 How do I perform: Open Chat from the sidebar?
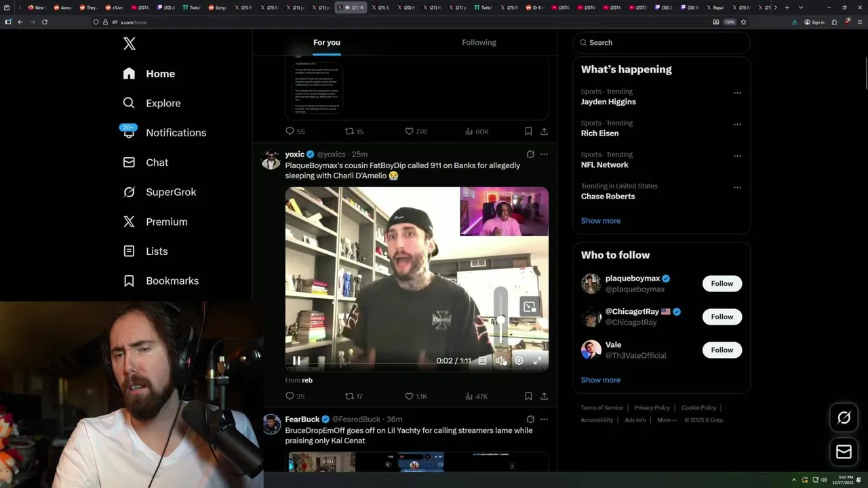click(145, 163)
